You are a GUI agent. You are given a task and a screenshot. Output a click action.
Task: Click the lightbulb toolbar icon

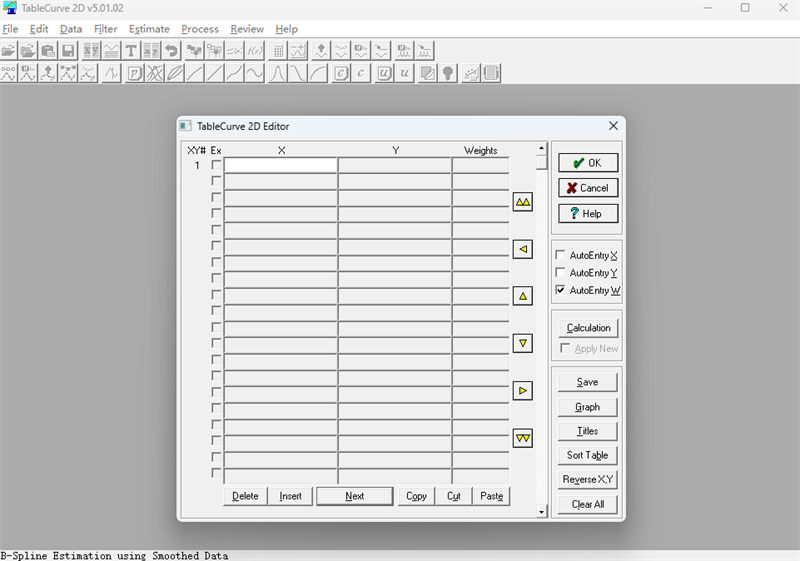447,73
